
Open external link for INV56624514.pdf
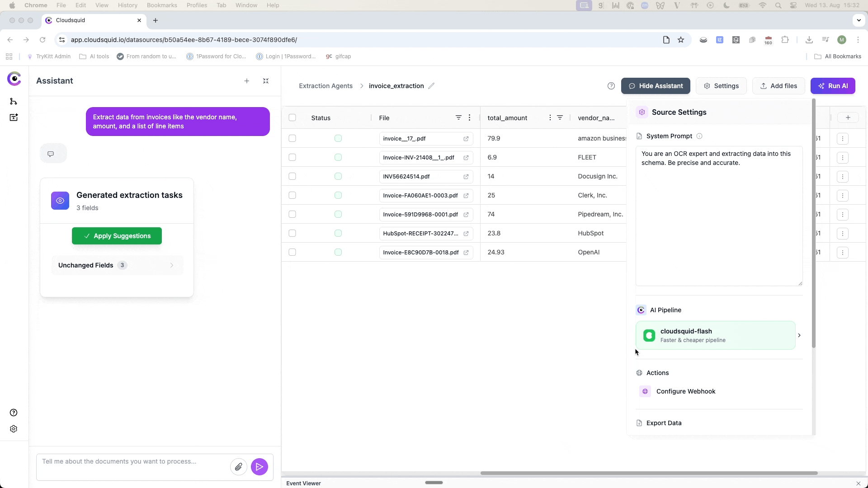466,177
